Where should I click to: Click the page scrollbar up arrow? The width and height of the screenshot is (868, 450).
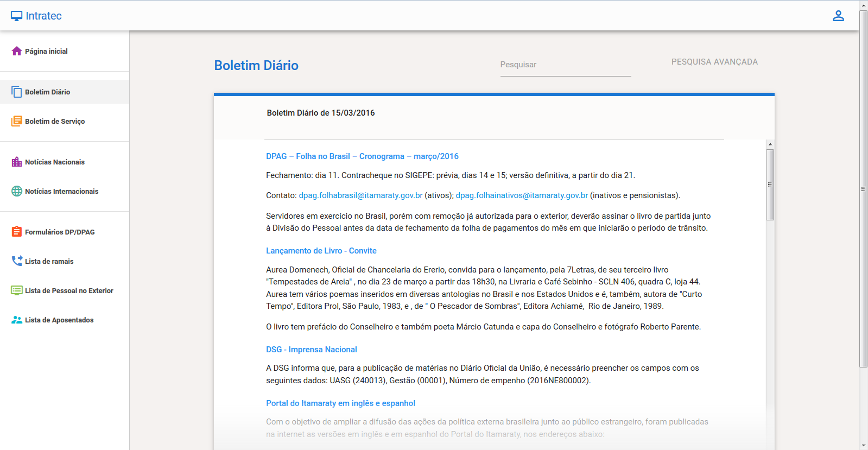click(x=863, y=4)
